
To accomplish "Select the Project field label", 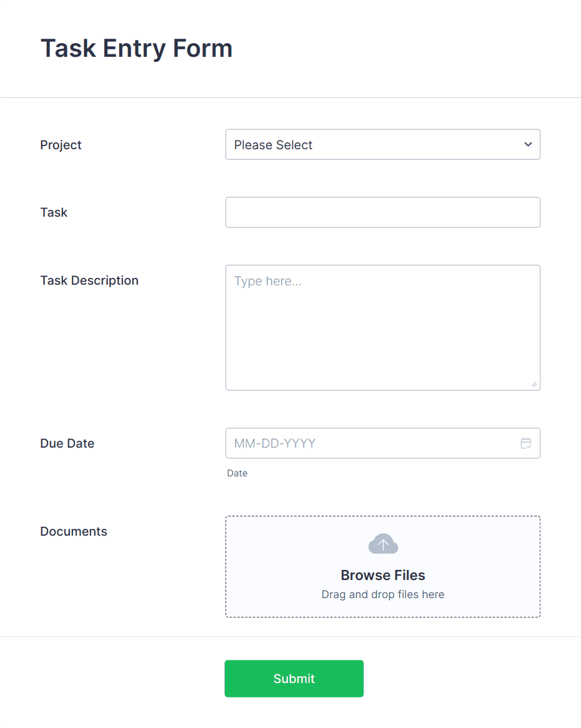I will point(61,145).
